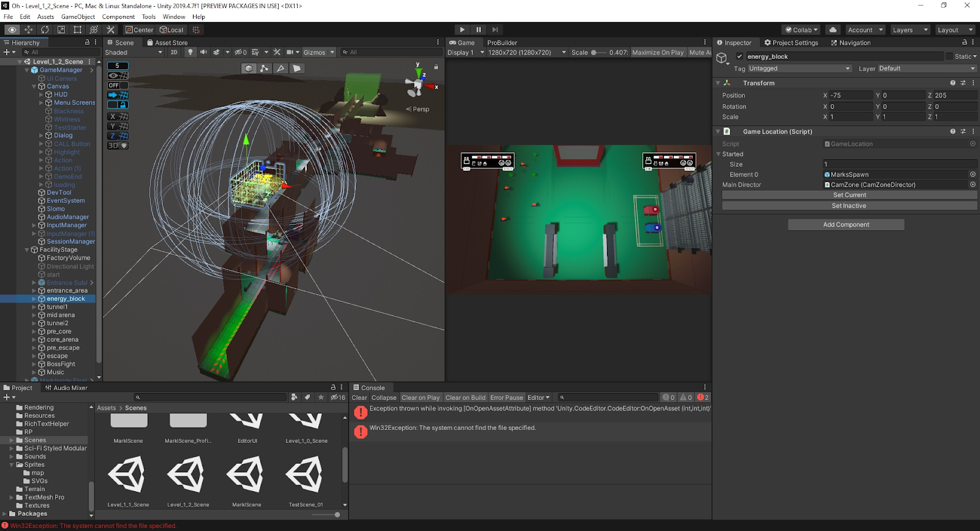Collapse the FacilityStage hierarchy node
Viewport: 980px width, 531px height.
[x=27, y=250]
